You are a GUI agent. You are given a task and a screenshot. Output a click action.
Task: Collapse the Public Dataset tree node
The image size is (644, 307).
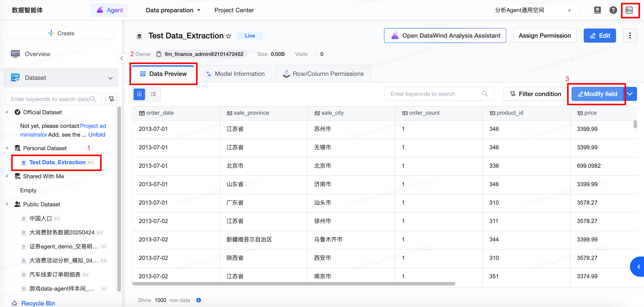click(x=7, y=204)
